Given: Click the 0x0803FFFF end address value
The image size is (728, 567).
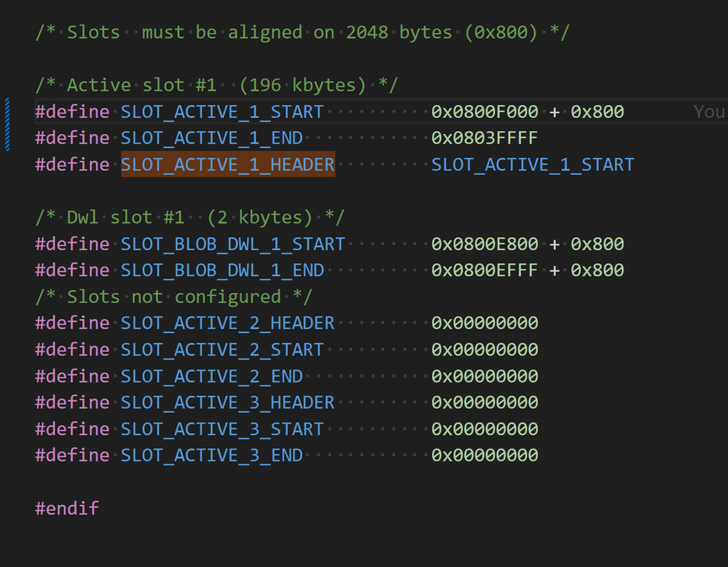Looking at the screenshot, I should point(485,138).
